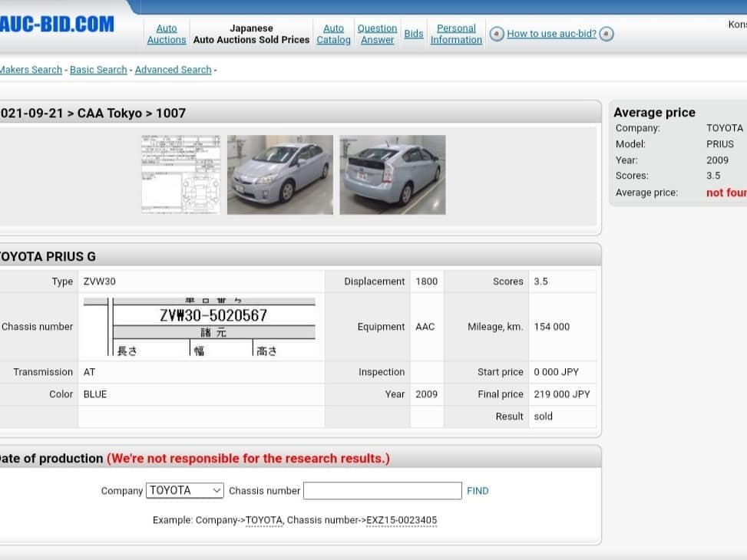Select the Color value BLUE
Viewport: 747px width, 560px height.
pos(95,394)
